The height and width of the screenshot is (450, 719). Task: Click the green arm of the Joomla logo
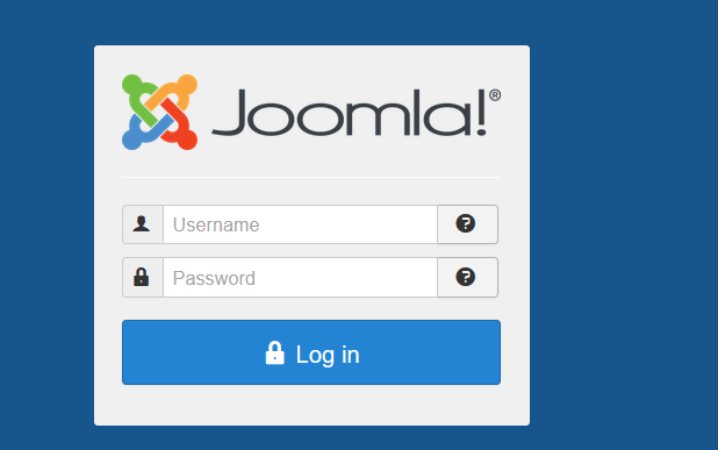click(x=138, y=97)
